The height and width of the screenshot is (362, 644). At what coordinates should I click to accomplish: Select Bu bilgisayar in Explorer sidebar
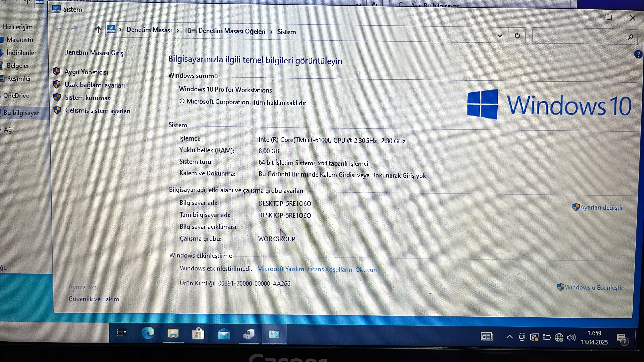21,113
